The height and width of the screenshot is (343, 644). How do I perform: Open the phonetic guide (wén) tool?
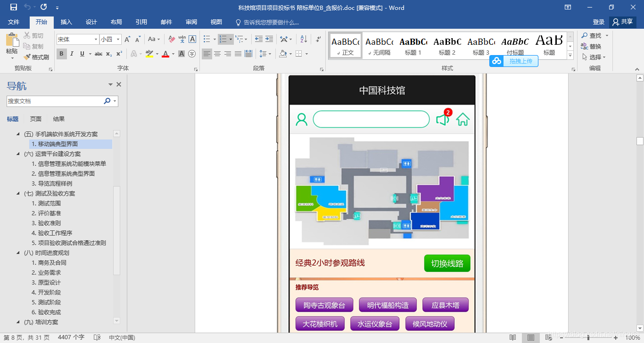tap(182, 40)
